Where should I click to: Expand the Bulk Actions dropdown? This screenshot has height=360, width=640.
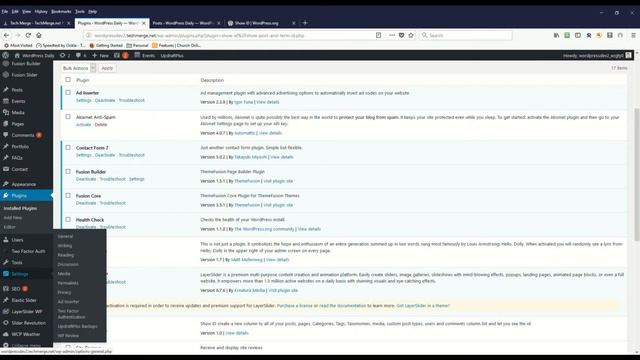coord(79,68)
